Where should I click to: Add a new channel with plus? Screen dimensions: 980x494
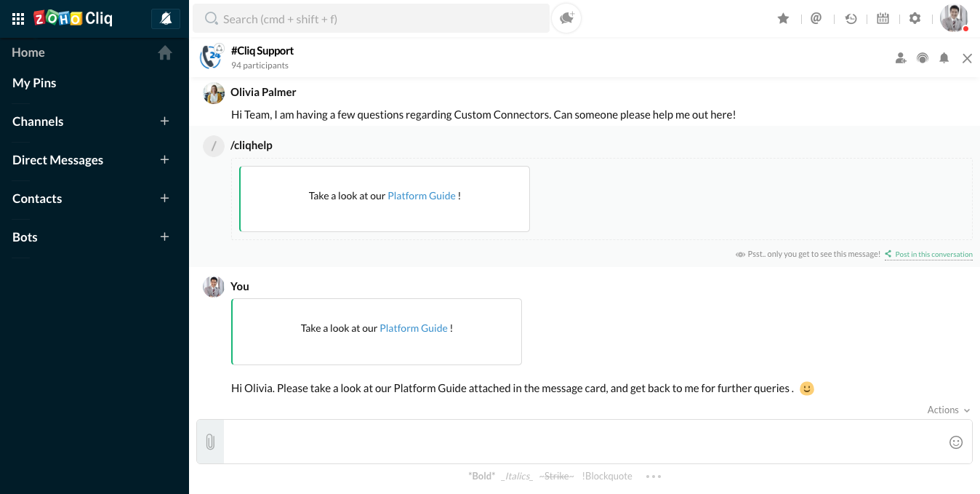point(164,121)
